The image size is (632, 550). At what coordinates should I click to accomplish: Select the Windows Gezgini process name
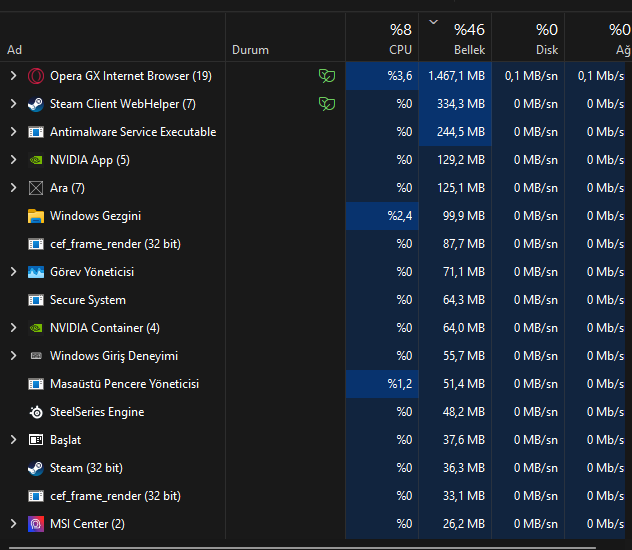pyautogui.click(x=96, y=216)
